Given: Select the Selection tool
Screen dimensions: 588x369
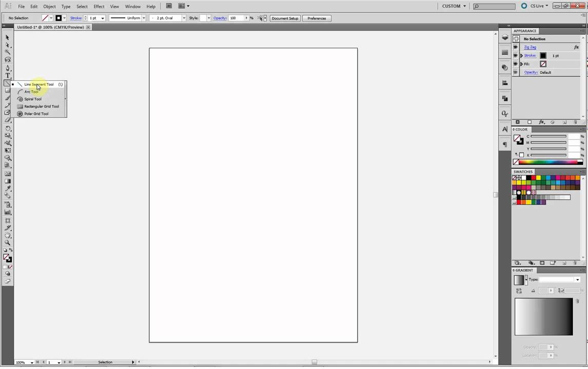Looking at the screenshot, I should (x=7, y=37).
